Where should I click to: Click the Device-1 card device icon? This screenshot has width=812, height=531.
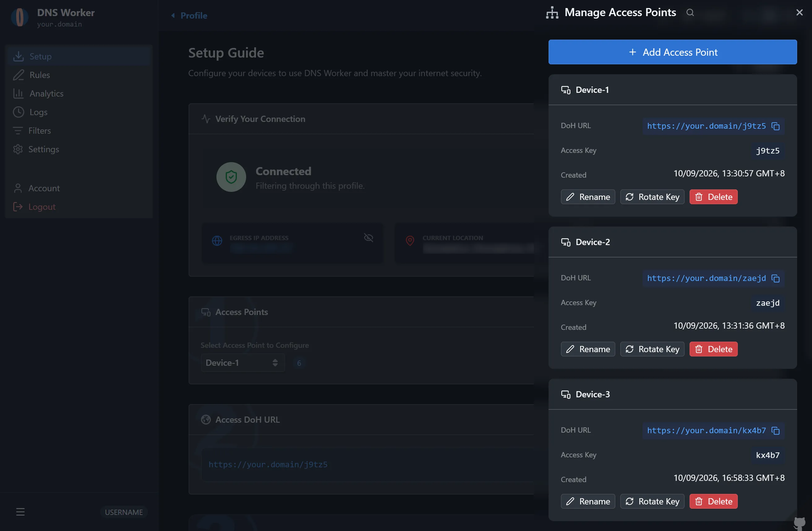(566, 90)
